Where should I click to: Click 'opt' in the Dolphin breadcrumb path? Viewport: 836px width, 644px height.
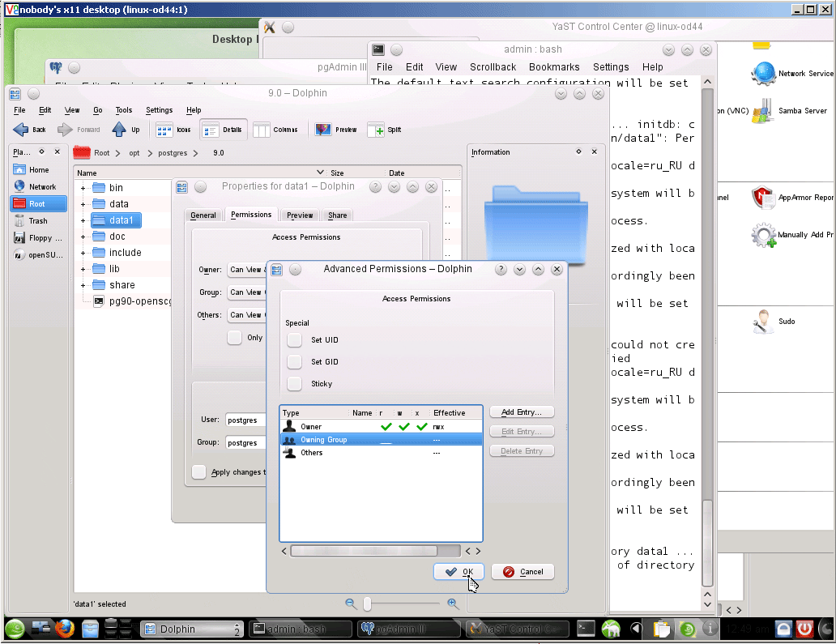134,153
